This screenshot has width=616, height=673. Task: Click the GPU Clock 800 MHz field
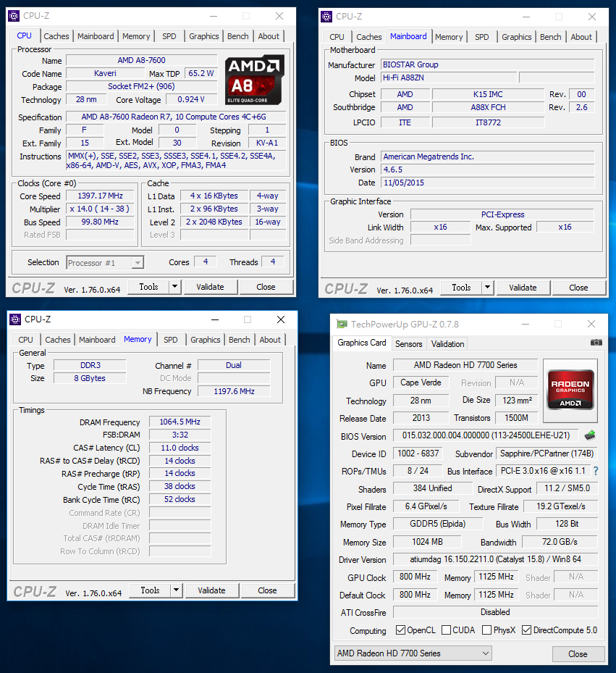click(415, 577)
